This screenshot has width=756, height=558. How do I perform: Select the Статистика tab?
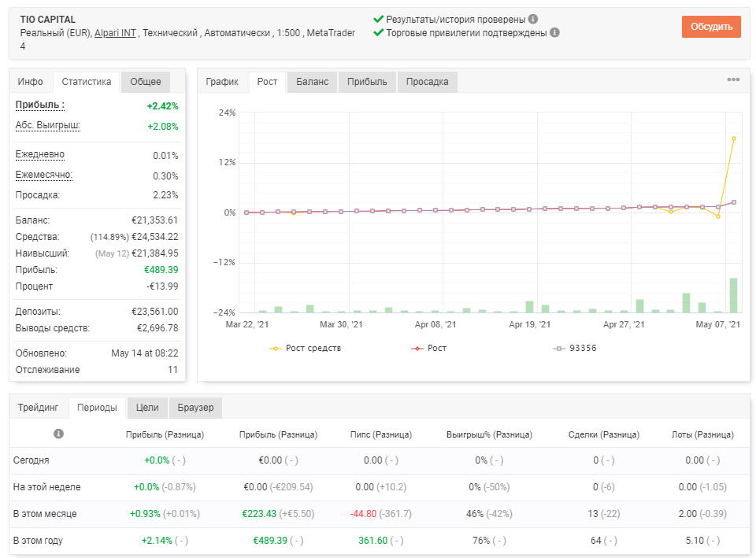click(87, 81)
